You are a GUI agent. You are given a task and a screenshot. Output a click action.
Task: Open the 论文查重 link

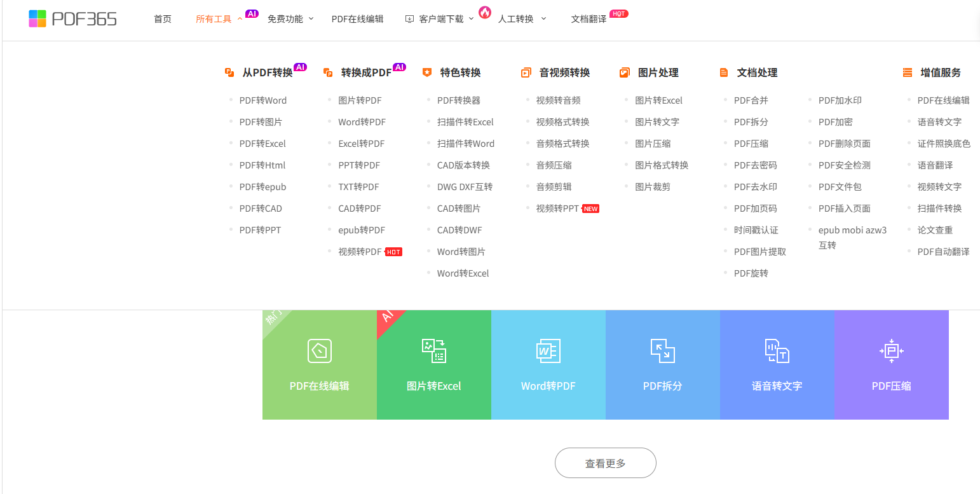[x=935, y=230]
